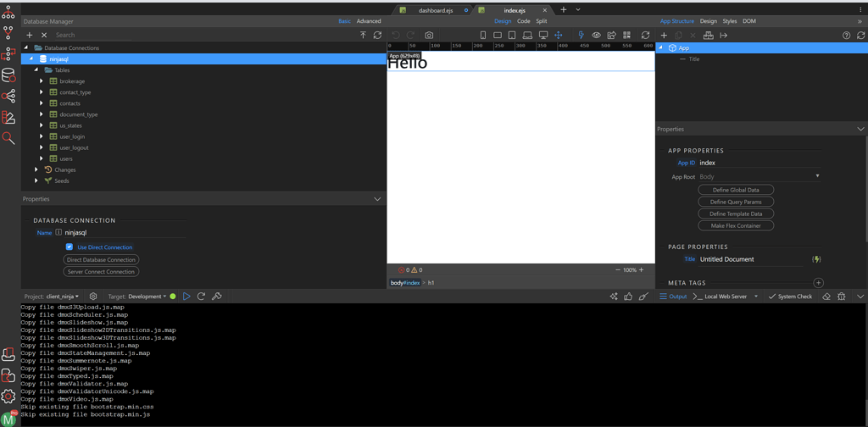
Task: Click the screenshot camera icon
Action: point(429,36)
